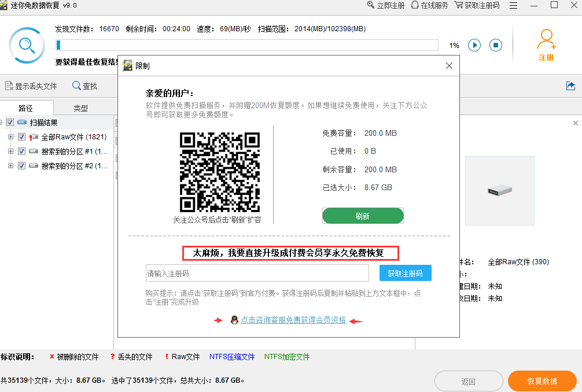Click 立即注册 in title bar
Screen dimensions: 582x392
tap(386, 5)
